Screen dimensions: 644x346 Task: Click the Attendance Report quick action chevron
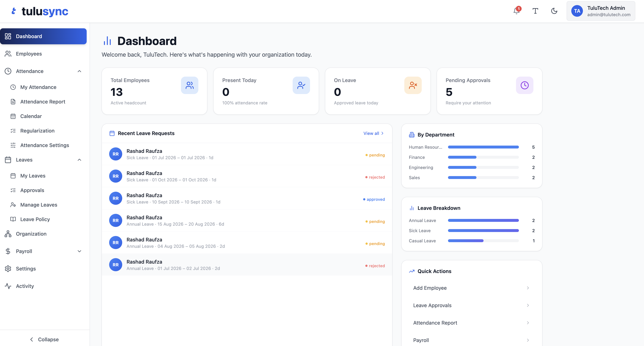pyautogui.click(x=528, y=323)
